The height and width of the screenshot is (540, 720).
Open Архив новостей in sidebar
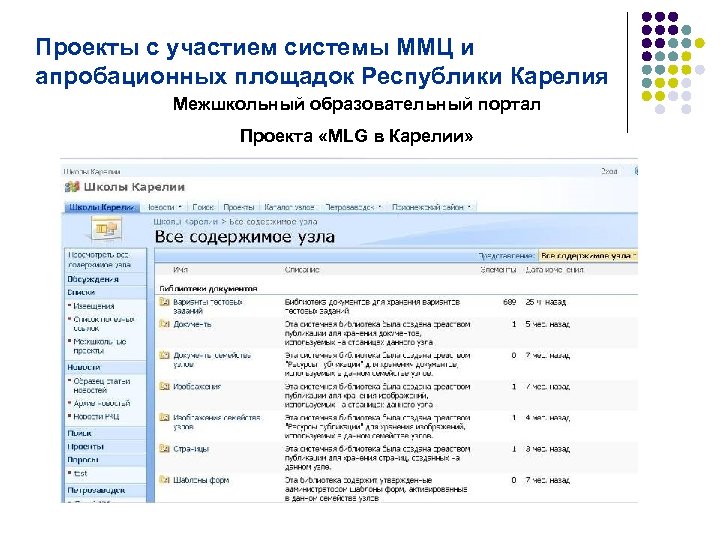101,403
